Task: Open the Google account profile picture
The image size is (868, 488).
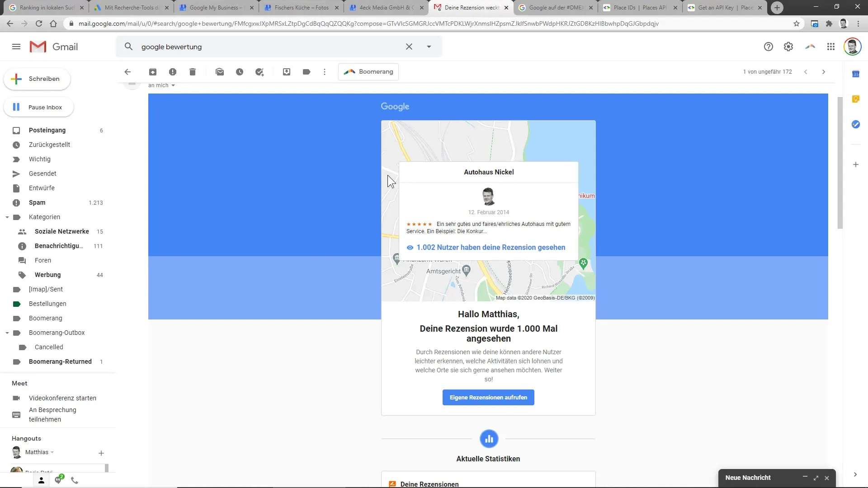Action: (x=853, y=47)
